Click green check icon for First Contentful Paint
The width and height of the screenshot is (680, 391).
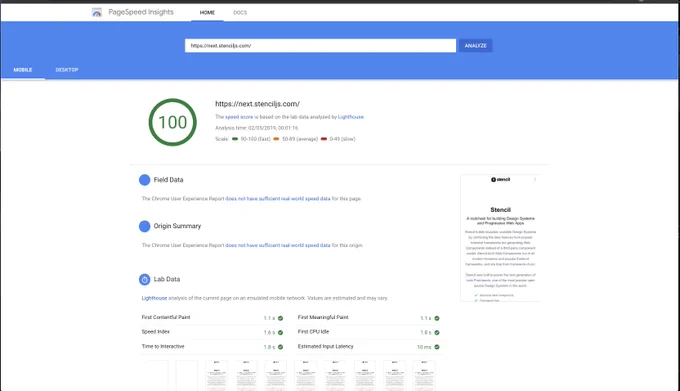[x=281, y=318]
